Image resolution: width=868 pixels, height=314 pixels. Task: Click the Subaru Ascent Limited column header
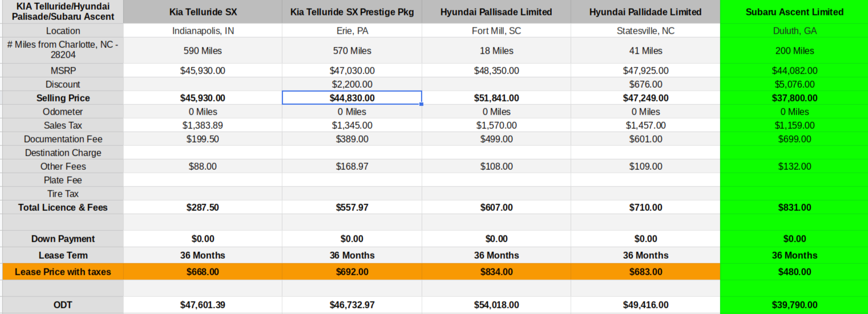click(x=794, y=12)
